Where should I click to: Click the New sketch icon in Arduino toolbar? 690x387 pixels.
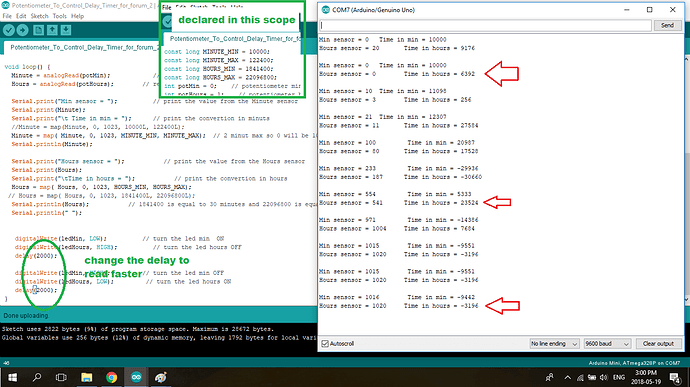pyautogui.click(x=38, y=30)
